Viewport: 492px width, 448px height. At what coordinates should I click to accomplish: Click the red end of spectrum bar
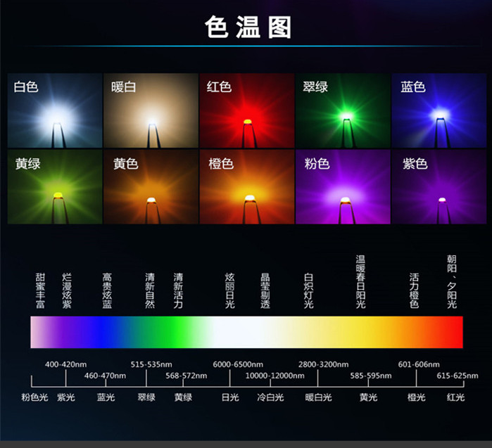(450, 332)
